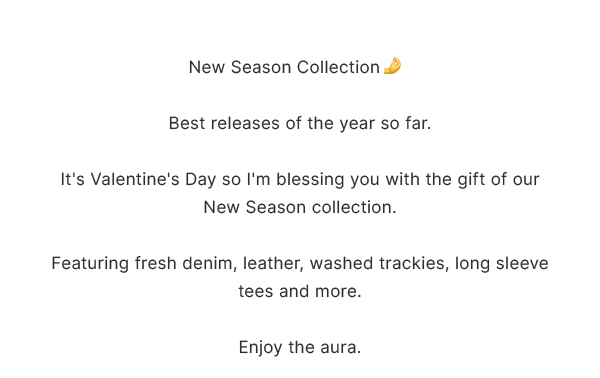Click the line "Best releases of the year so far."
The image size is (600, 378).
coord(300,123)
